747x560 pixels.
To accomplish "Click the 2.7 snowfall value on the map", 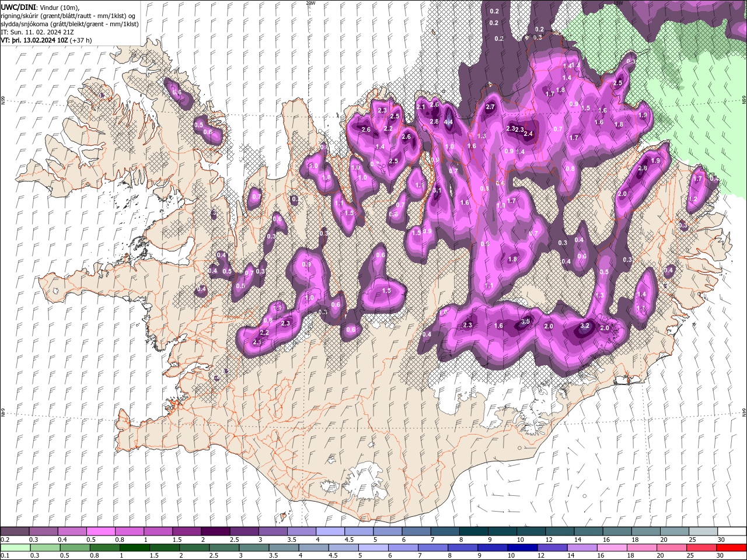I will click(490, 107).
